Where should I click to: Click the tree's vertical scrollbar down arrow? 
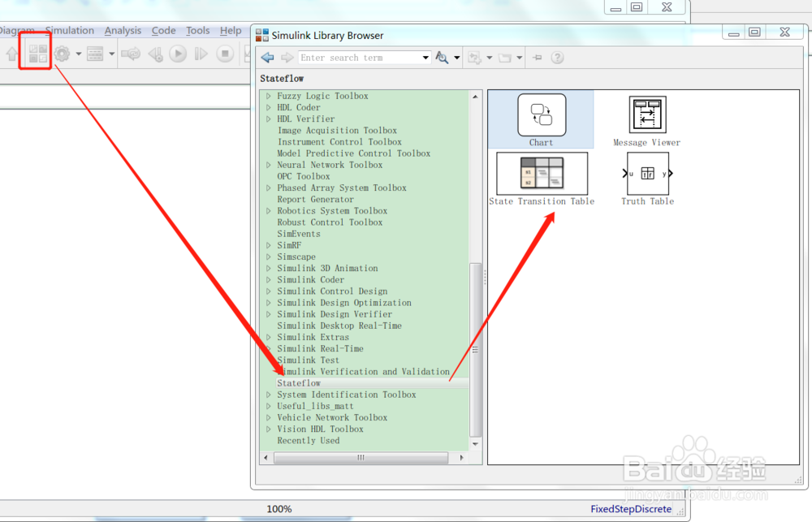pos(475,444)
